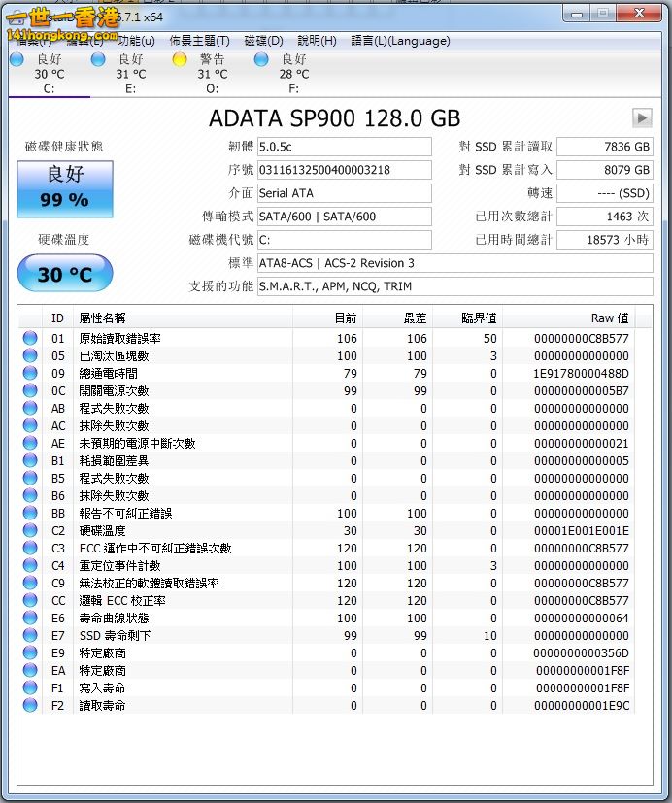Open the 說明(H) menu

(x=317, y=41)
